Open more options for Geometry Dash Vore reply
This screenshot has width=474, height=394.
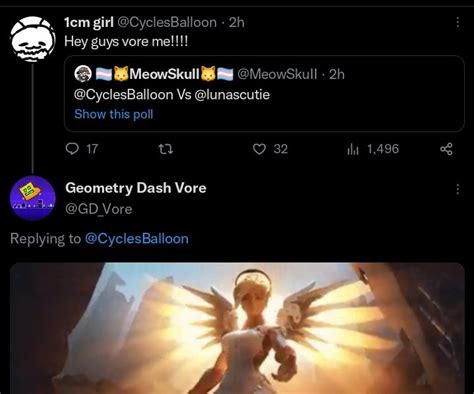(458, 189)
